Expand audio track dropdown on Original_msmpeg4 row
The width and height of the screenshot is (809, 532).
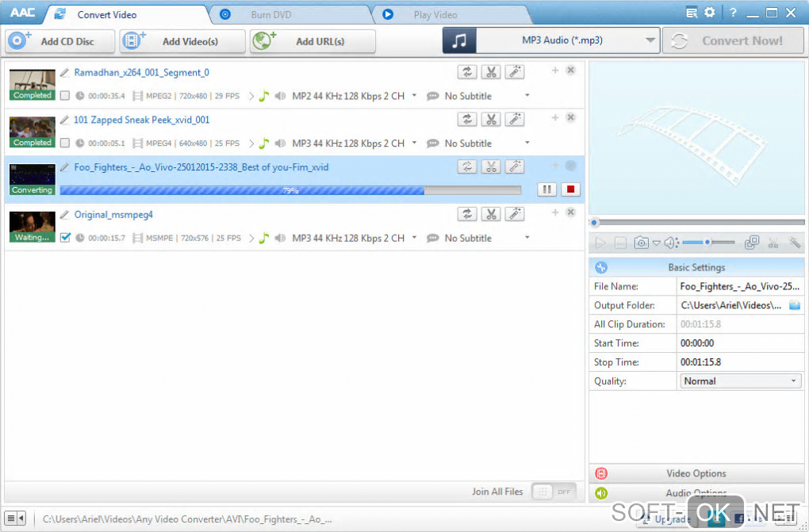414,237
